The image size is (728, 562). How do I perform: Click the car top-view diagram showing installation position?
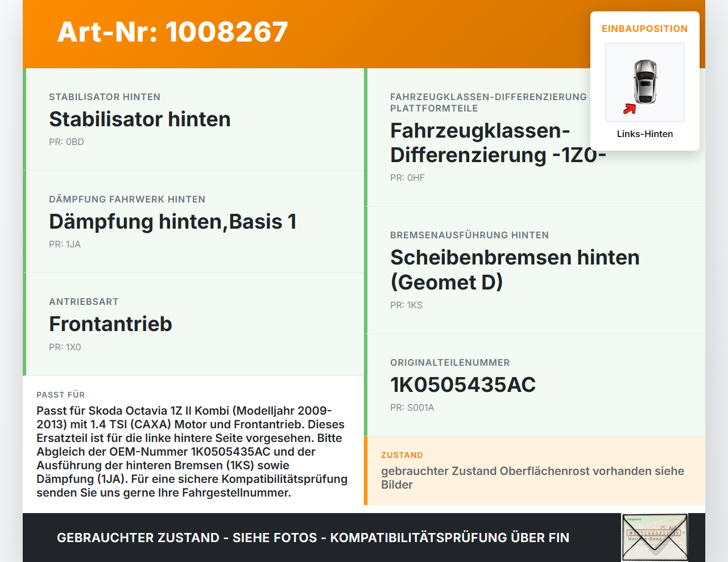(644, 82)
